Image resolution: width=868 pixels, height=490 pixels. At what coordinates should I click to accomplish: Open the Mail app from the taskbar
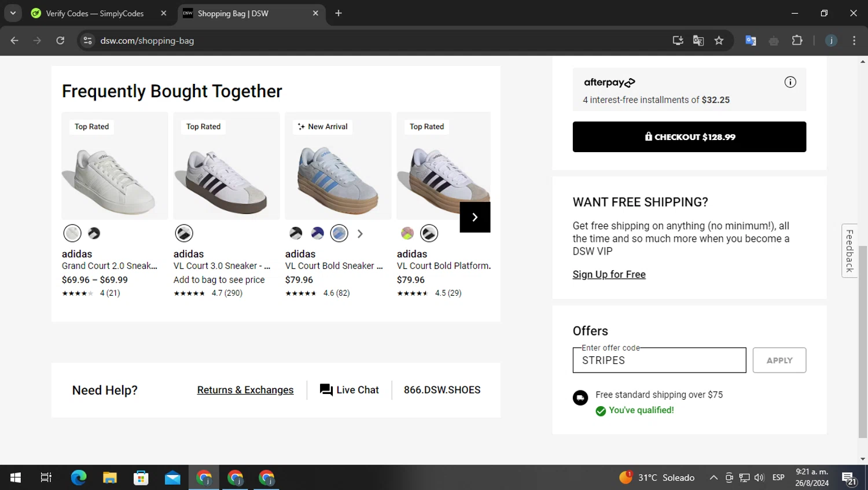pyautogui.click(x=172, y=477)
